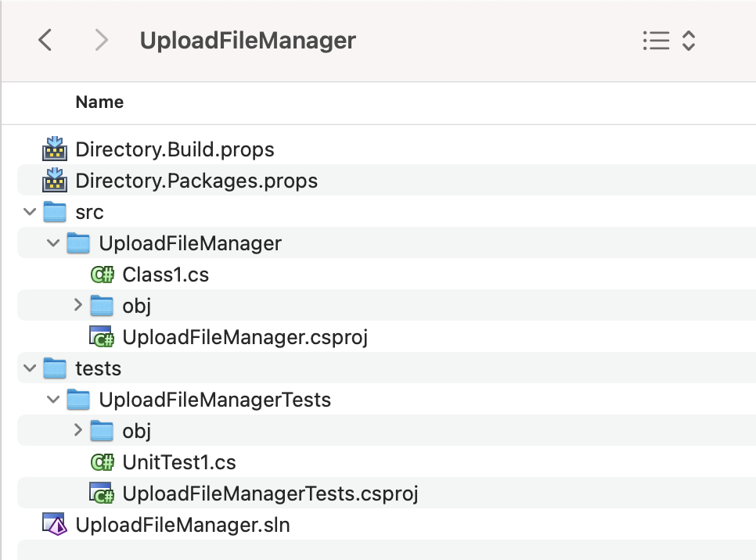Screen dimensions: 756x560
Task: Expand the obj folder under UploadFileManager
Action: point(77,305)
